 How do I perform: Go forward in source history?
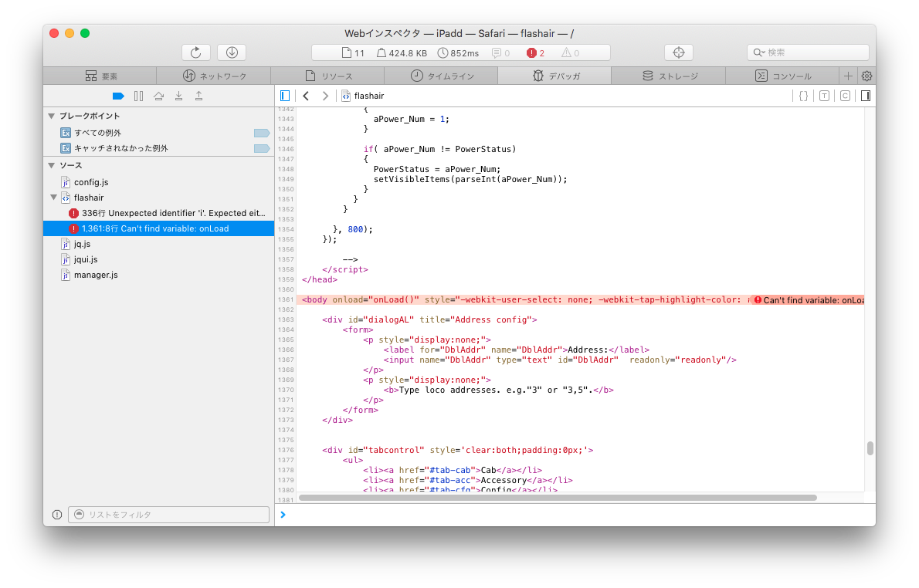pos(325,96)
